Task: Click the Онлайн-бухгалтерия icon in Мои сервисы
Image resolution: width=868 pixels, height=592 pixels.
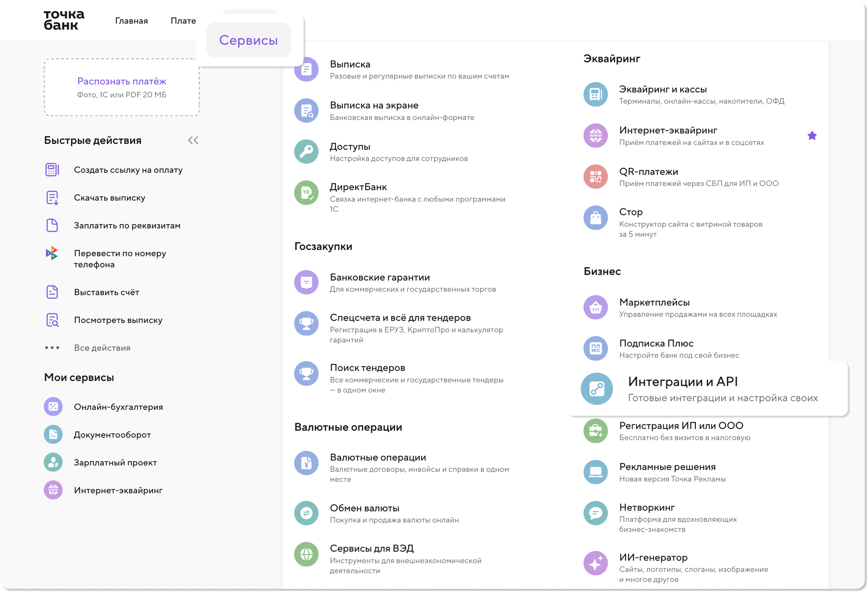Action: pyautogui.click(x=53, y=406)
